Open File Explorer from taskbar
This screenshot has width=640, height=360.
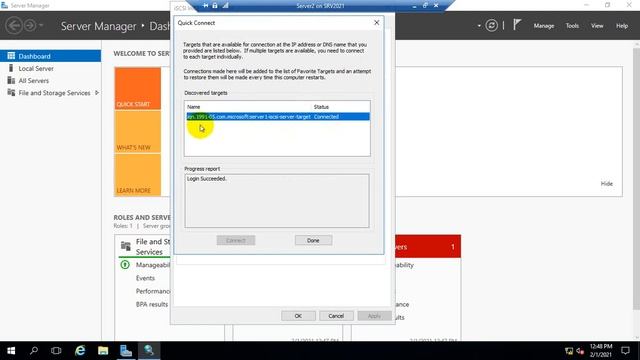tap(103, 351)
